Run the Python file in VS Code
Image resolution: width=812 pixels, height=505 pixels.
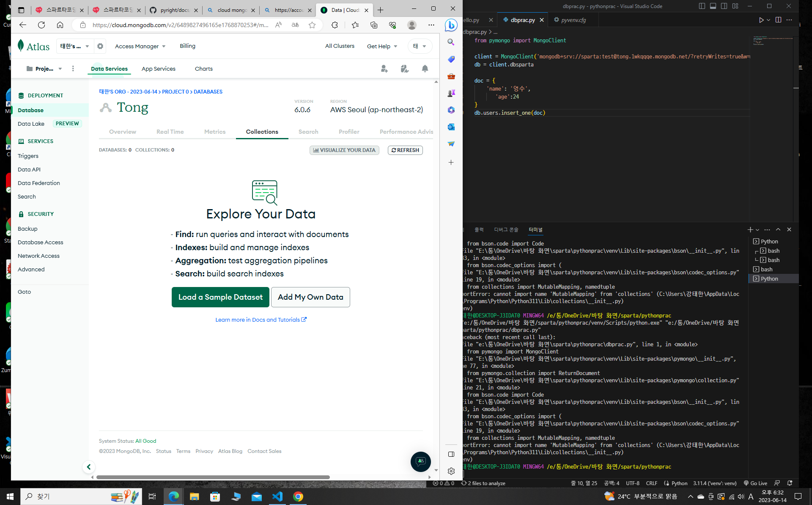[x=761, y=20]
